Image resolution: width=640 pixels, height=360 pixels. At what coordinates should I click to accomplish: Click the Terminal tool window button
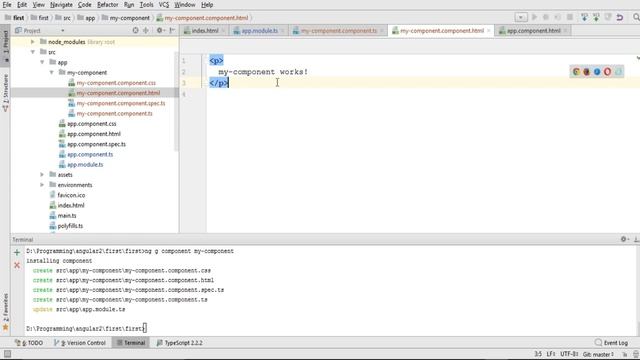click(x=131, y=343)
